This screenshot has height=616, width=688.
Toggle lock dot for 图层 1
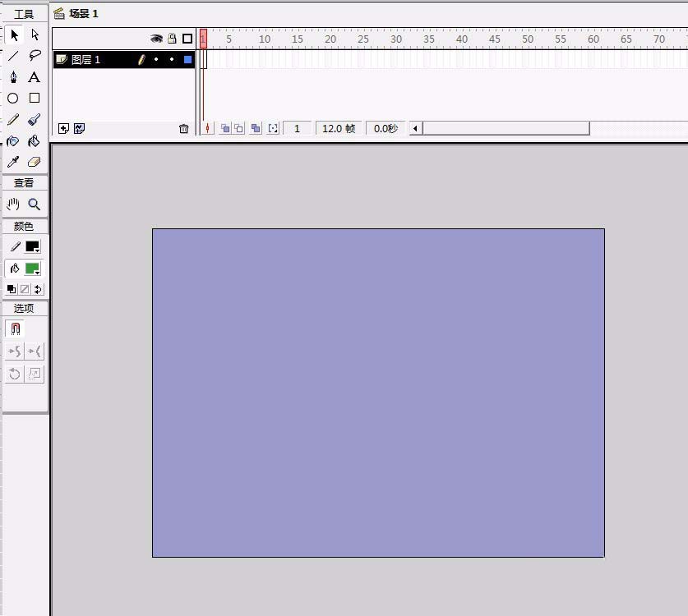pyautogui.click(x=172, y=59)
